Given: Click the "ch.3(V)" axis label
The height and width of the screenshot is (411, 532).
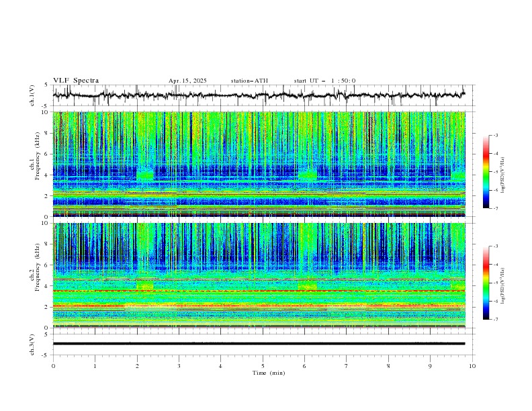Looking at the screenshot, I should tap(32, 345).
